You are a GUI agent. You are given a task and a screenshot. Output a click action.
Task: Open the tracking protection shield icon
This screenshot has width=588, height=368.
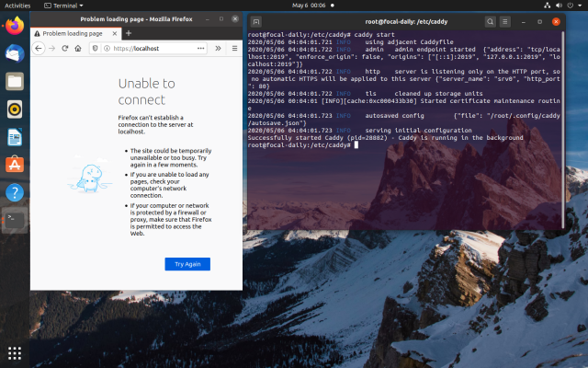[x=95, y=47]
